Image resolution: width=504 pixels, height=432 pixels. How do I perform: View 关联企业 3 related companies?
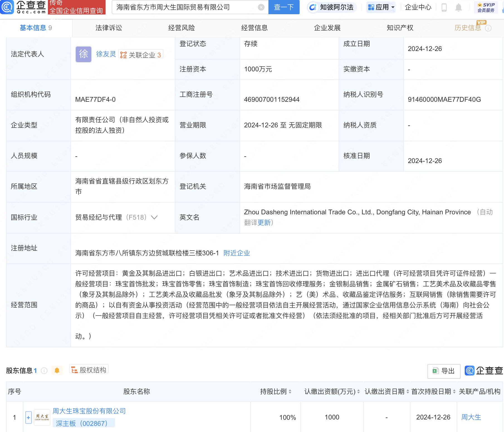tap(141, 55)
